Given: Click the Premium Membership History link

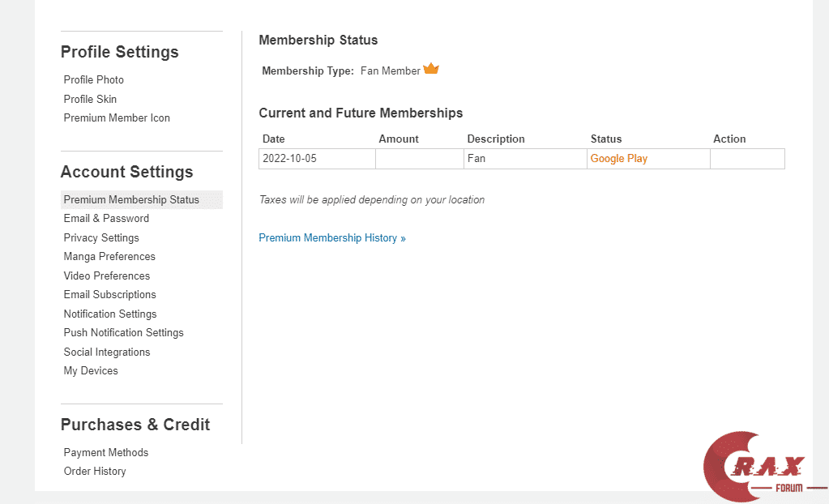Looking at the screenshot, I should [x=332, y=238].
